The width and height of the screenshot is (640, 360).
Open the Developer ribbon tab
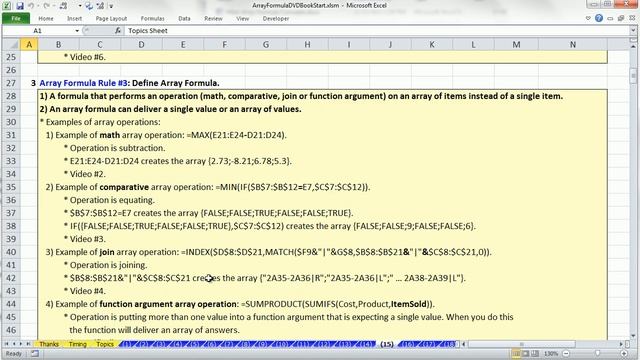276,18
